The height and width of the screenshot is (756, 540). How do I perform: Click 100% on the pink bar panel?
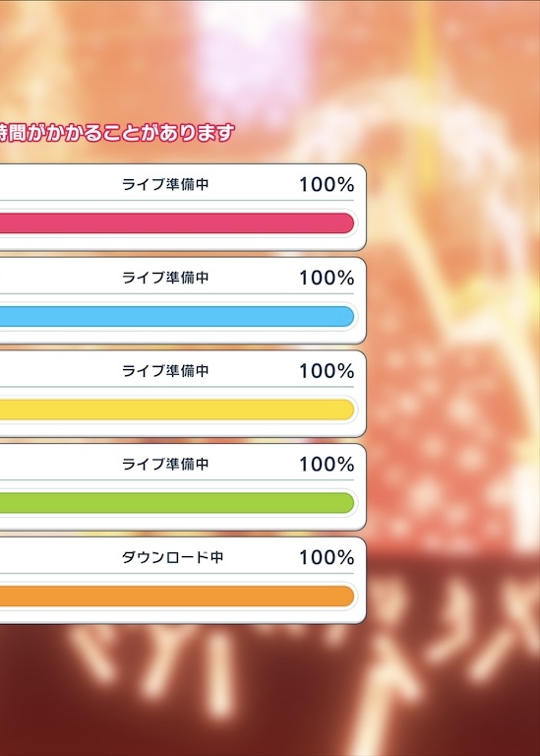coord(327,184)
